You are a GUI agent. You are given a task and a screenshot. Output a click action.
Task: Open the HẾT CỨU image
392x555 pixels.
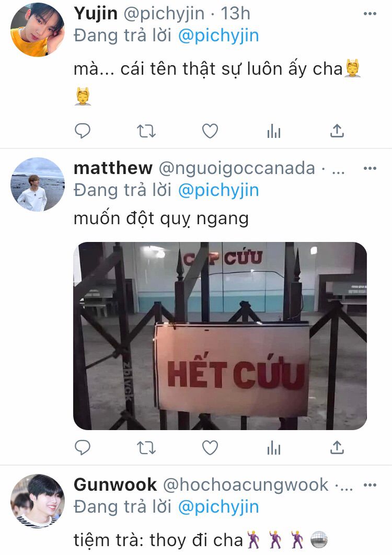click(220, 336)
